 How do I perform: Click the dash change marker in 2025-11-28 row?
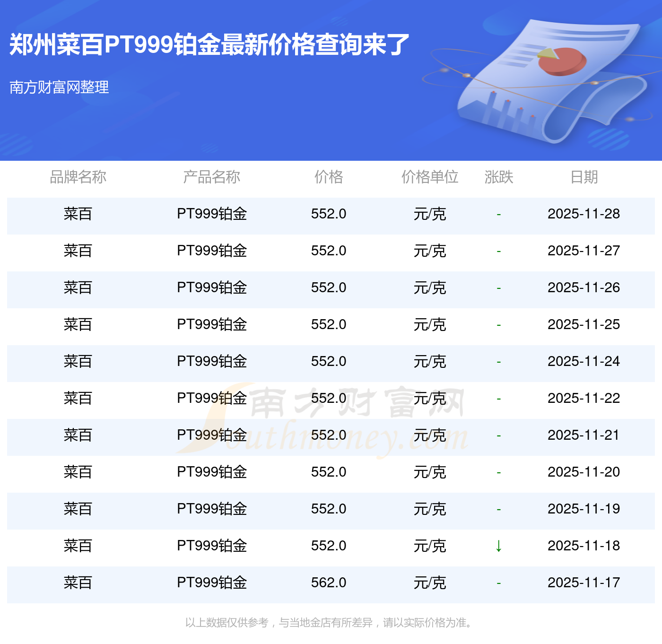pos(498,215)
